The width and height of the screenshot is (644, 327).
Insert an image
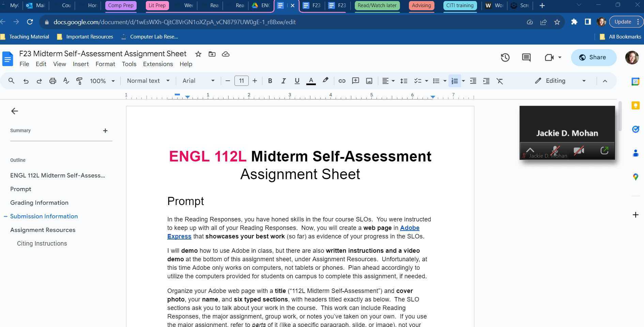point(369,81)
